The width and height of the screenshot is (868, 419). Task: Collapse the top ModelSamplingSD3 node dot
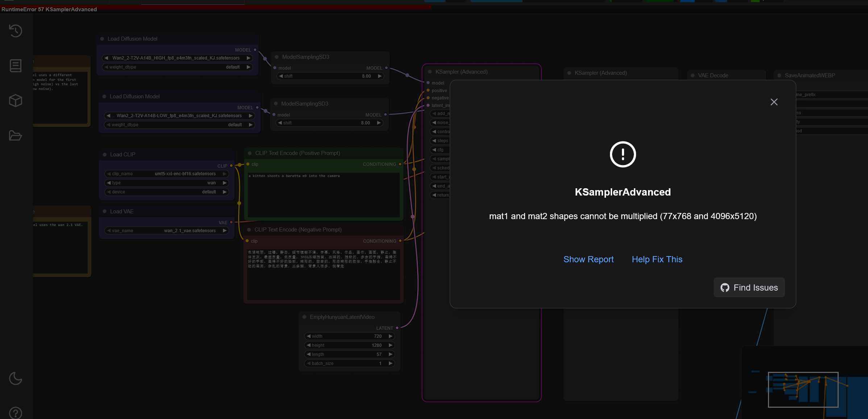point(277,57)
